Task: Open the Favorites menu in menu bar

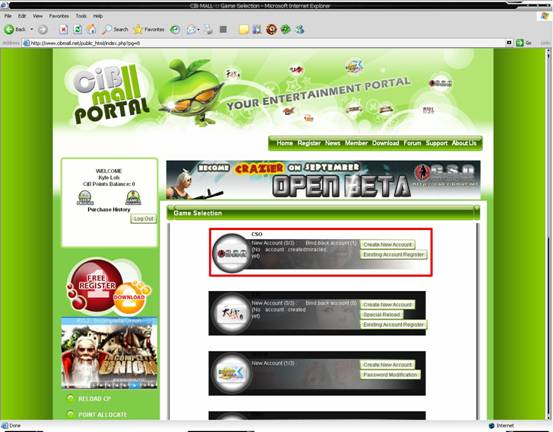Action: [59, 16]
